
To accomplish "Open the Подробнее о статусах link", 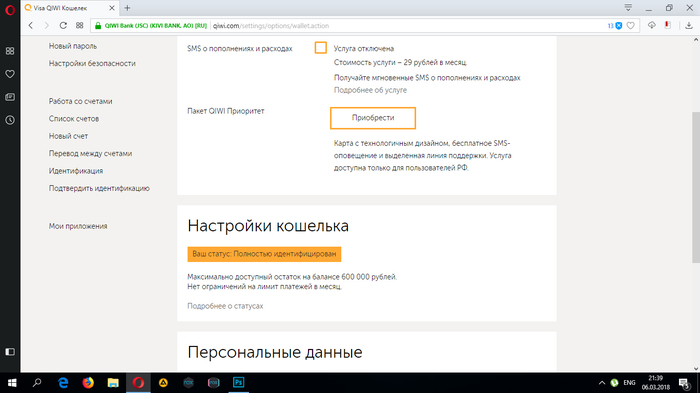I will (x=225, y=306).
